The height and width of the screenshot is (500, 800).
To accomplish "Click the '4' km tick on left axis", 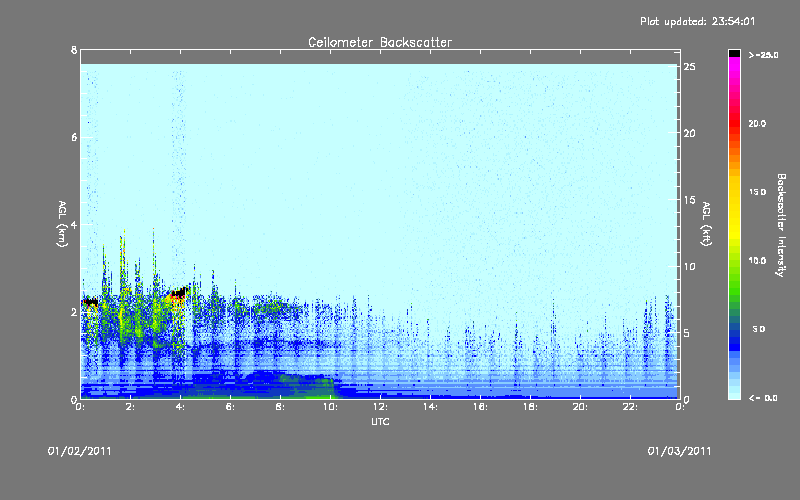I will pyautogui.click(x=74, y=224).
